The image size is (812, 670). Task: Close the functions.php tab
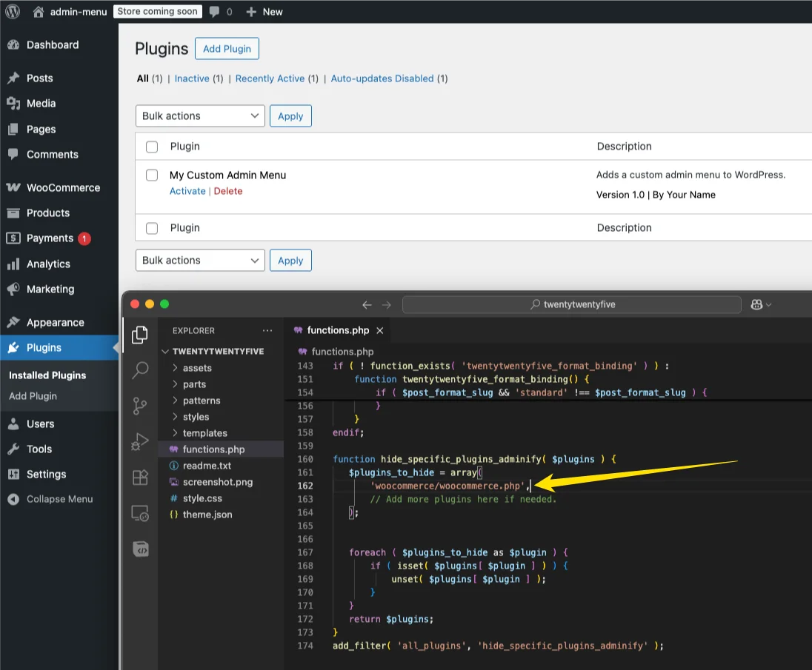click(379, 331)
